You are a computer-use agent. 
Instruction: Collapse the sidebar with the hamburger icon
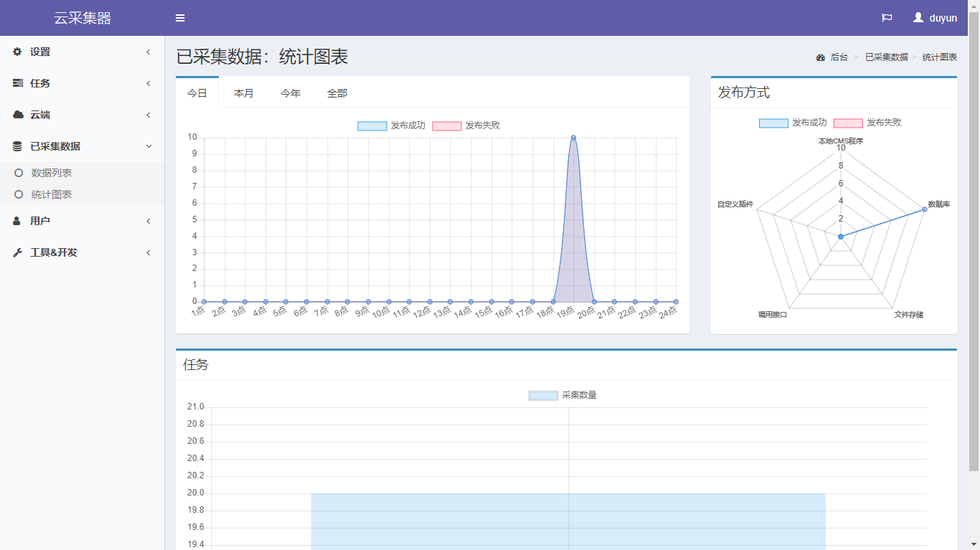(x=180, y=17)
